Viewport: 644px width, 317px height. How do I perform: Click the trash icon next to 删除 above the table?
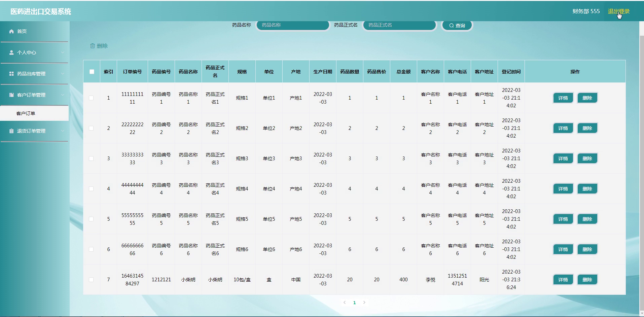point(93,46)
